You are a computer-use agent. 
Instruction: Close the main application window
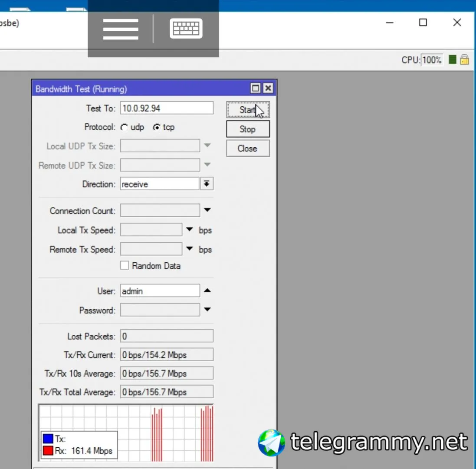tap(457, 23)
